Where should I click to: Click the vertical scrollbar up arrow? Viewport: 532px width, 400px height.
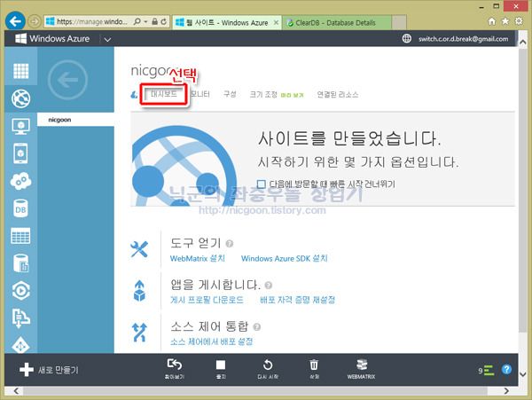tap(523, 42)
